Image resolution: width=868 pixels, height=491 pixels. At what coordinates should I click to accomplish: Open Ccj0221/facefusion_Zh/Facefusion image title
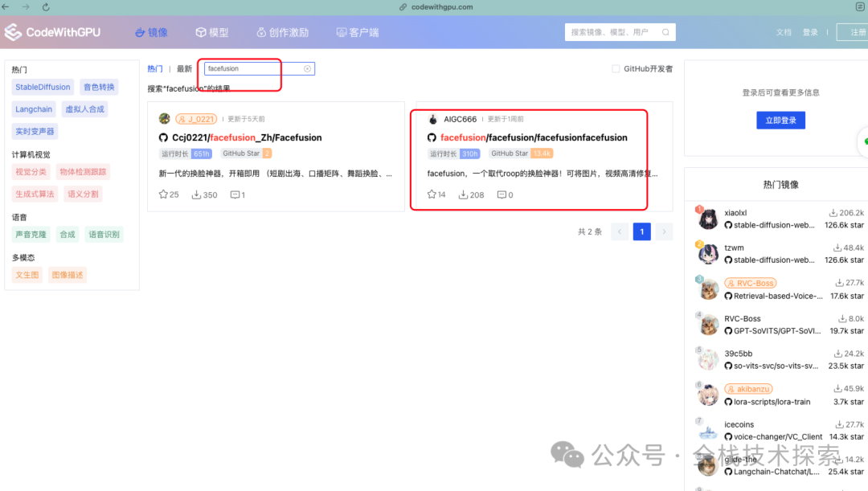[x=247, y=137]
